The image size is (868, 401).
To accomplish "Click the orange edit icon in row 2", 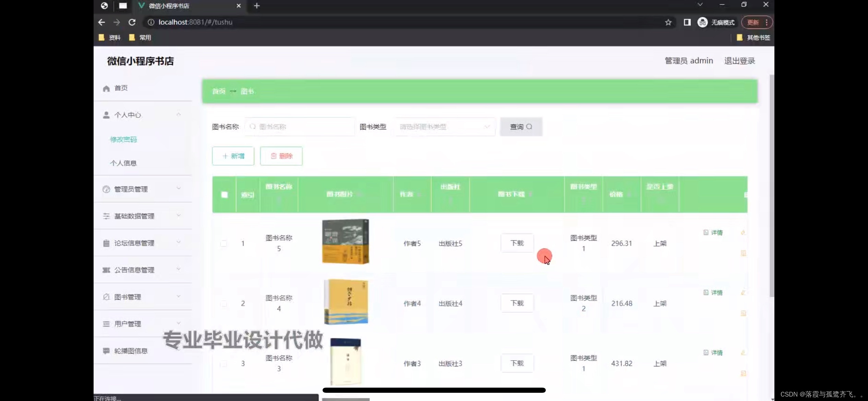I will click(743, 292).
